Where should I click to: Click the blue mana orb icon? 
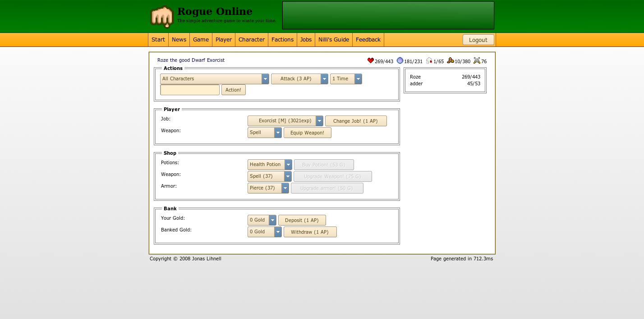click(400, 61)
